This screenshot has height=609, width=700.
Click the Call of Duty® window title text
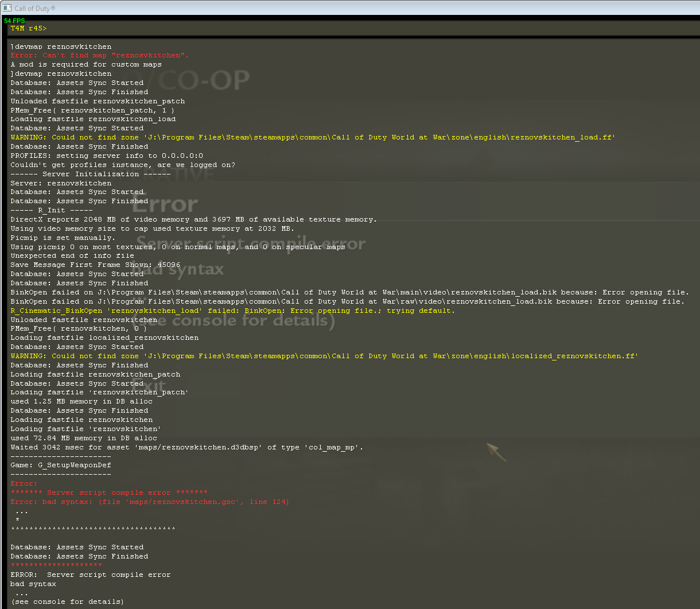coord(35,8)
